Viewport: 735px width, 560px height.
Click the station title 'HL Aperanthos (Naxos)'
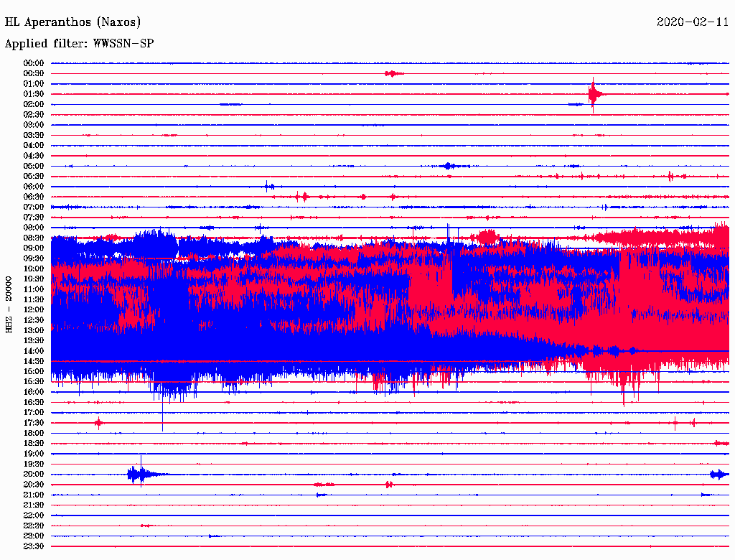pyautogui.click(x=72, y=22)
